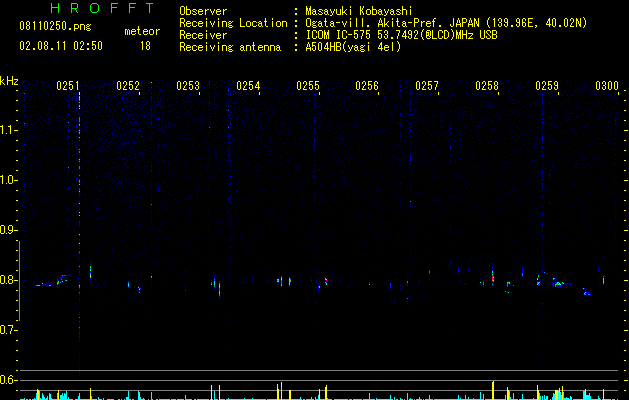The width and height of the screenshot is (629, 400).
Task: Click the Receiving Location label
Action: (x=233, y=23)
